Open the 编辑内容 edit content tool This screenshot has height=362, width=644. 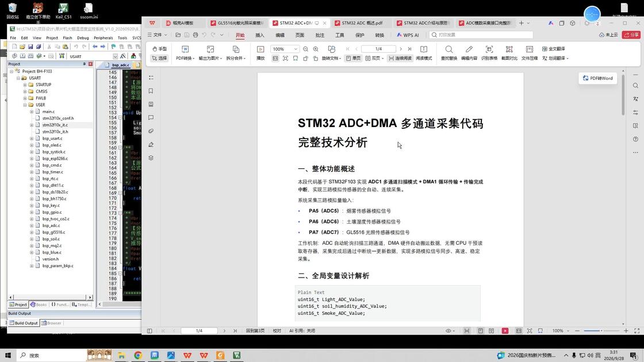coord(469,53)
